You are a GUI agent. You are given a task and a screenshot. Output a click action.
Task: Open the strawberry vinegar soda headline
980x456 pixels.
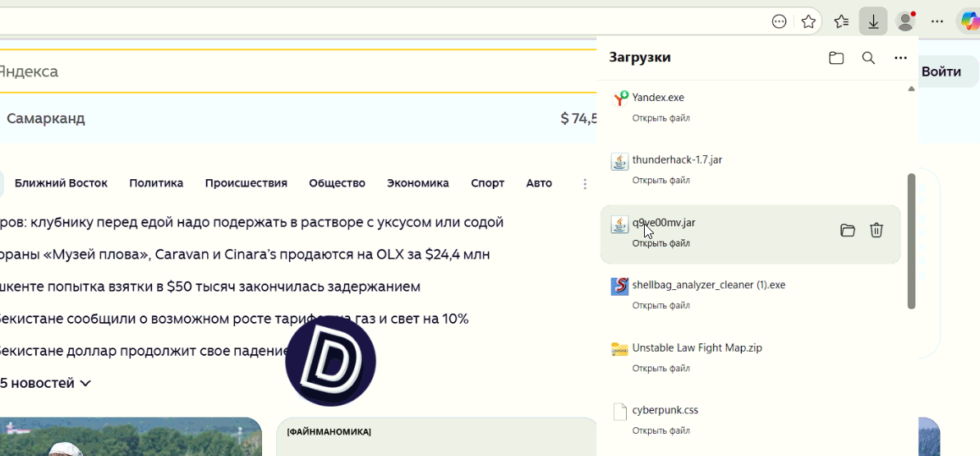tap(251, 222)
